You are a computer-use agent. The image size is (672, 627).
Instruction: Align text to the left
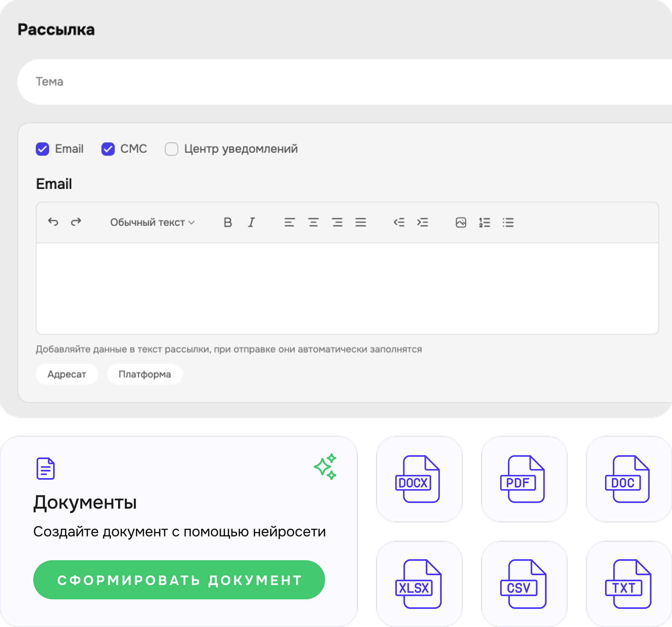point(289,222)
